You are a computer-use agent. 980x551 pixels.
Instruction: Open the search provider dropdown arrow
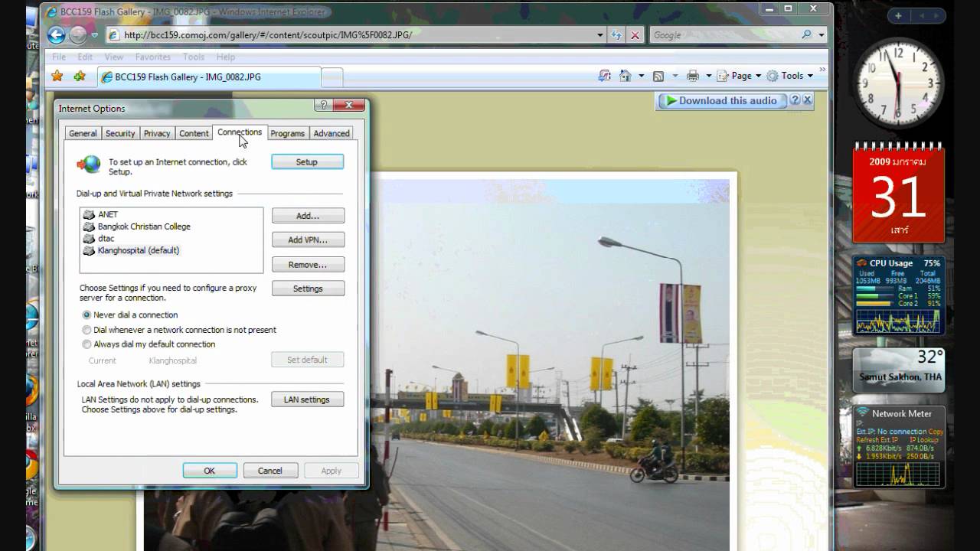click(822, 35)
